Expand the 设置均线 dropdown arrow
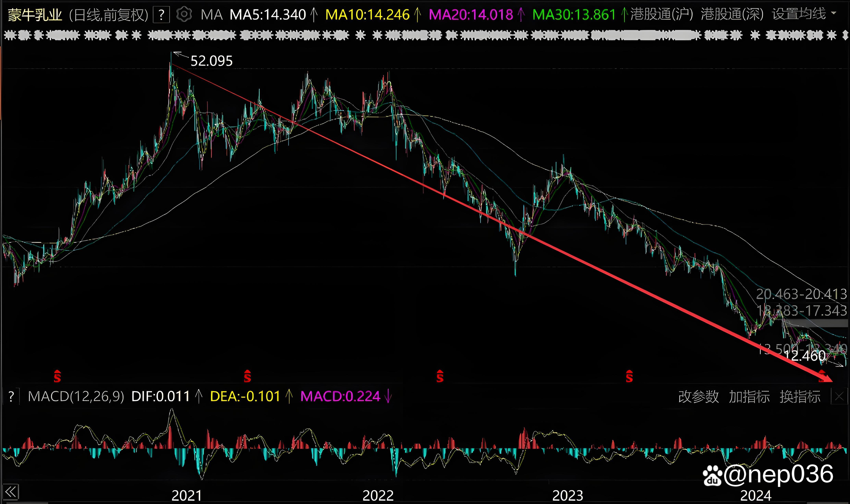 tap(834, 13)
